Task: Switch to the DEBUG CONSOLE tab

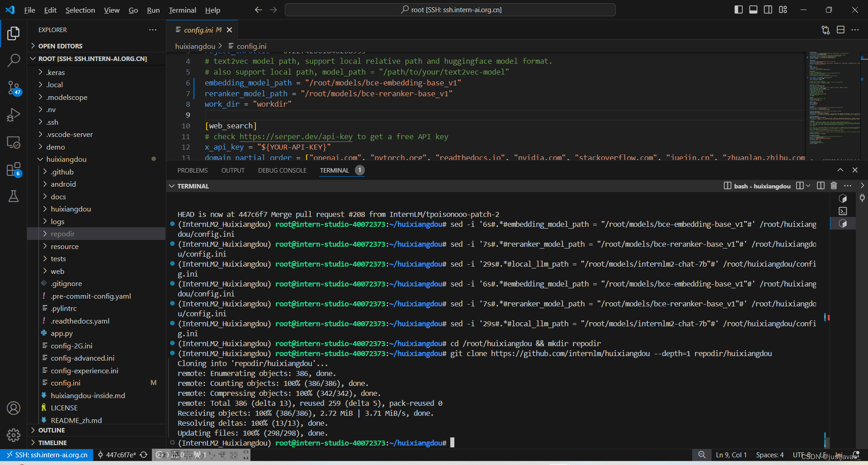Action: click(282, 170)
